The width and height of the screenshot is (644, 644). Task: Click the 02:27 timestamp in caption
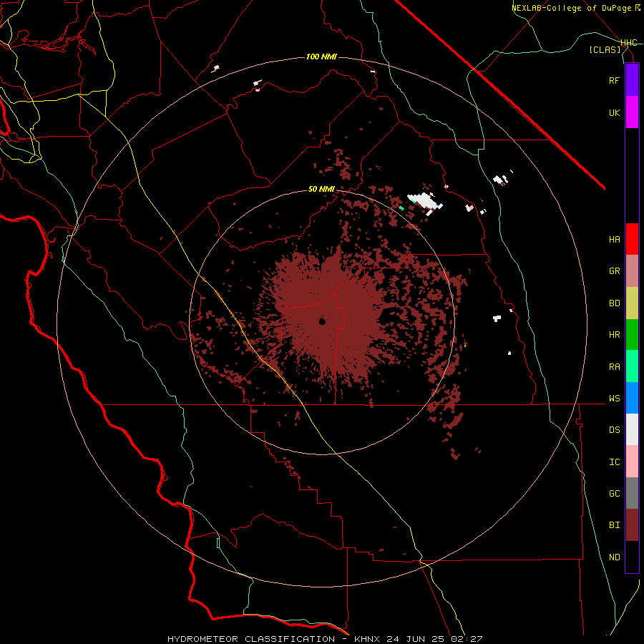(x=466, y=639)
